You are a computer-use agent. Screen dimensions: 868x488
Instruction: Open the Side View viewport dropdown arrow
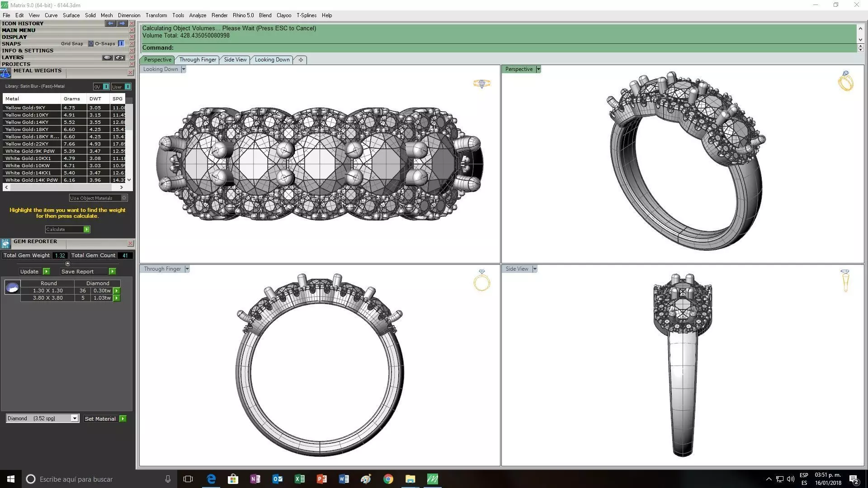coord(534,269)
